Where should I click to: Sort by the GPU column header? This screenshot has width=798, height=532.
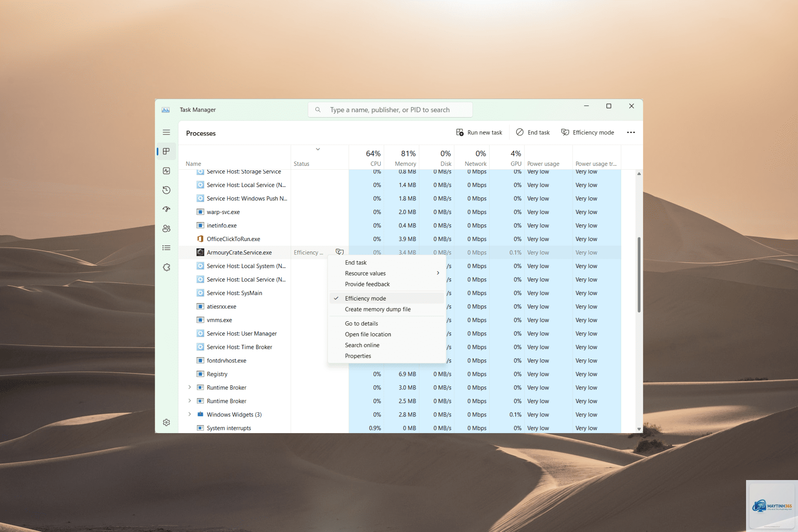(x=507, y=158)
